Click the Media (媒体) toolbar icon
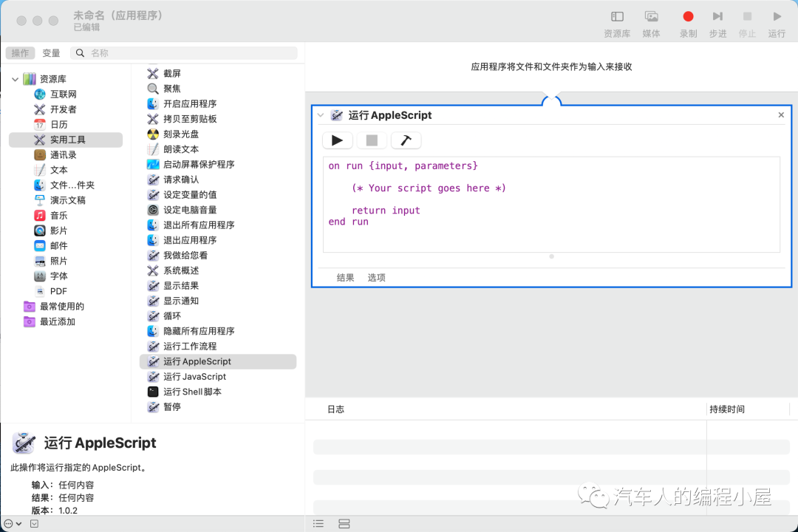Image resolution: width=798 pixels, height=532 pixels. (x=651, y=17)
